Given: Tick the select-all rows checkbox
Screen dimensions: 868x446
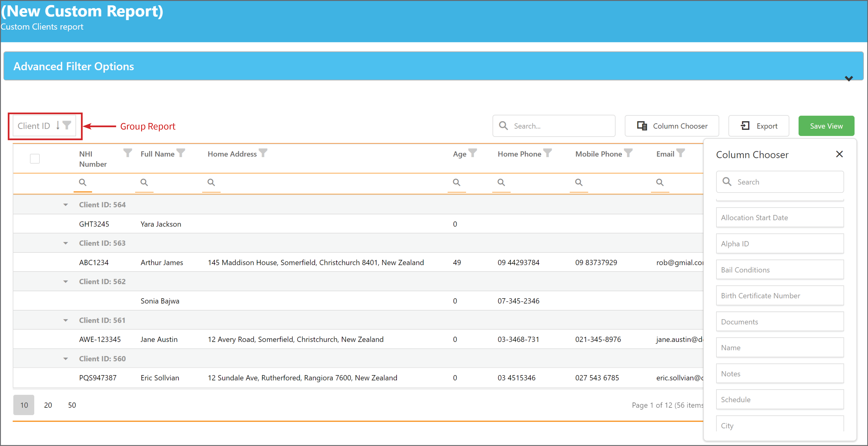Looking at the screenshot, I should [x=35, y=159].
